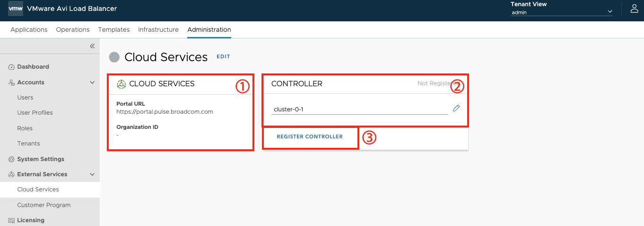644x226 pixels.
Task: Switch to the Operations tab
Action: click(73, 29)
